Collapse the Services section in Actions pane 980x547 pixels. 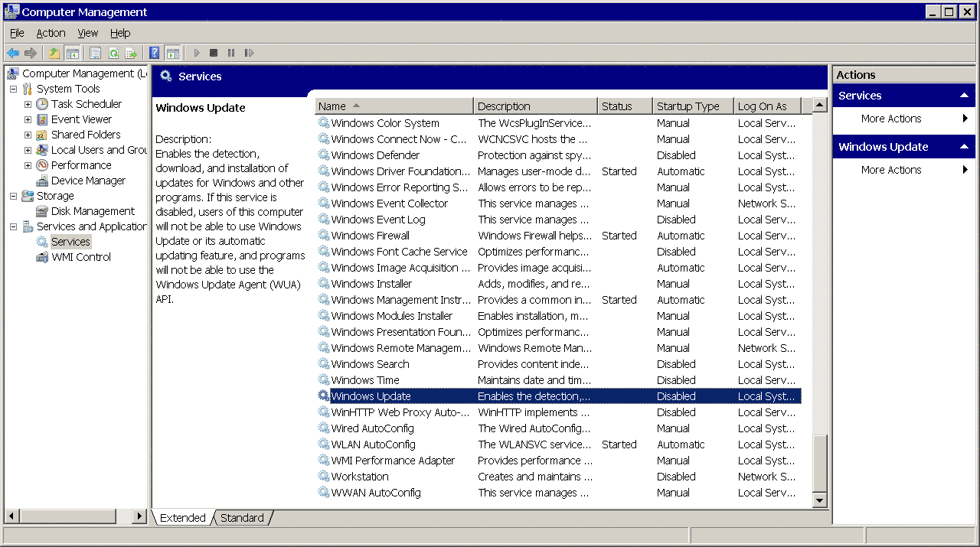point(964,96)
